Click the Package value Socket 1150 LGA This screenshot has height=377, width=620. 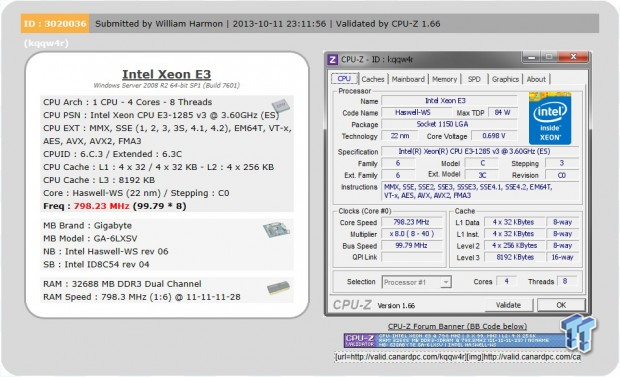(x=449, y=124)
